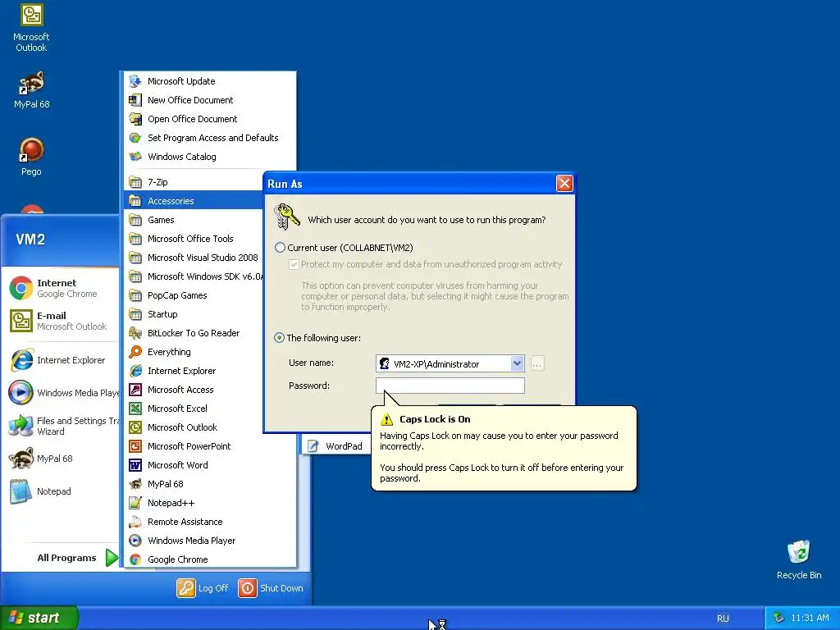This screenshot has width=840, height=630.
Task: Expand the Games program folder
Action: click(194, 220)
